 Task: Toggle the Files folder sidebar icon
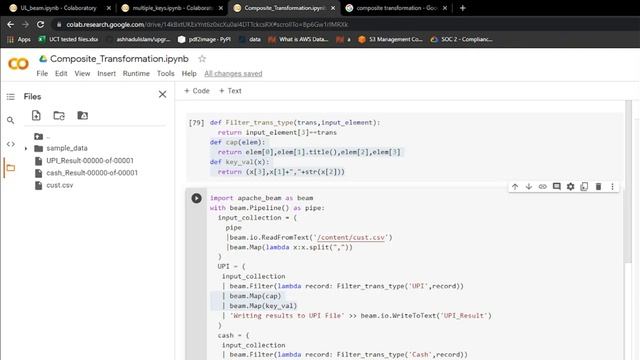[x=11, y=168]
